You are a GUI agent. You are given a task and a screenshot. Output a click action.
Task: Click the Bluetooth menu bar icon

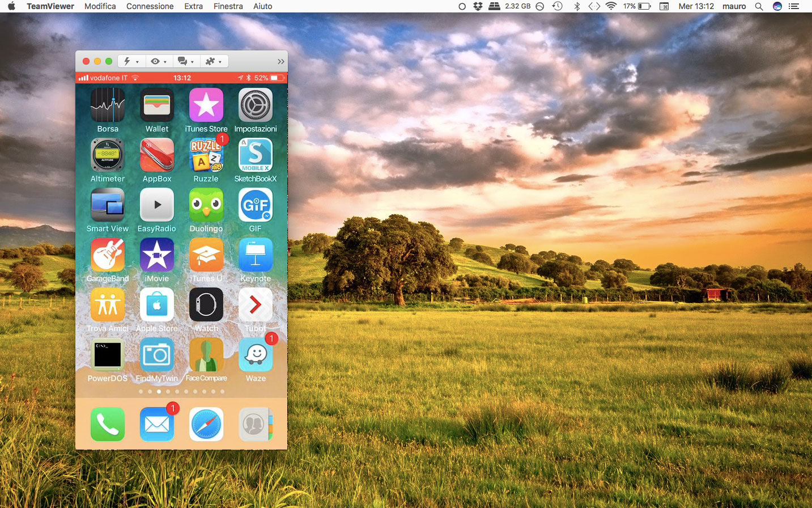click(x=577, y=6)
